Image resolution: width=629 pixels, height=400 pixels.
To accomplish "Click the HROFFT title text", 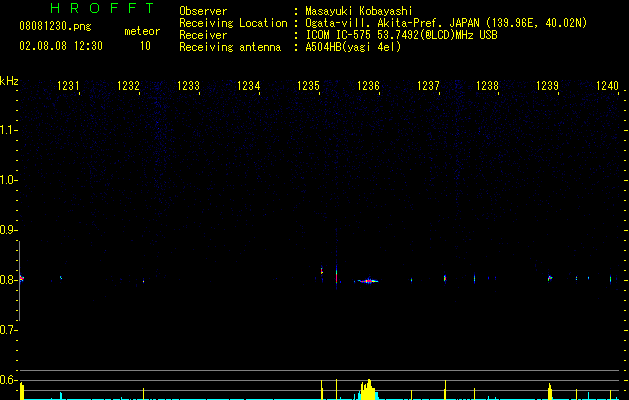I will click(103, 8).
